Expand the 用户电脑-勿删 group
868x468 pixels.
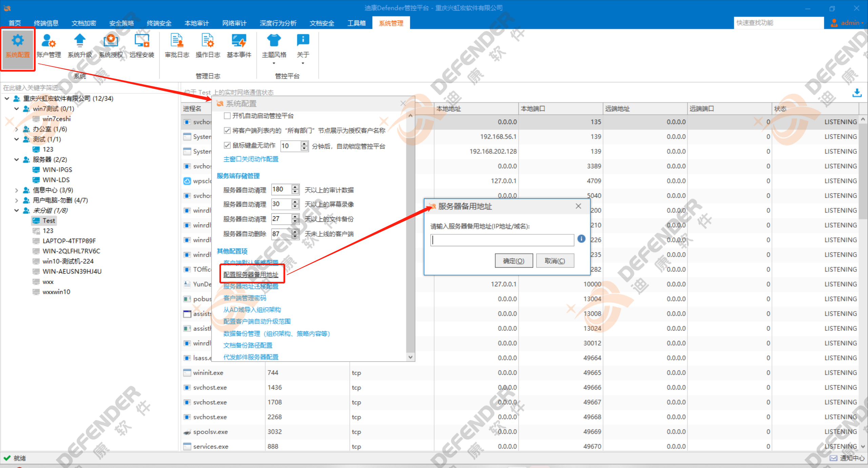coord(16,200)
